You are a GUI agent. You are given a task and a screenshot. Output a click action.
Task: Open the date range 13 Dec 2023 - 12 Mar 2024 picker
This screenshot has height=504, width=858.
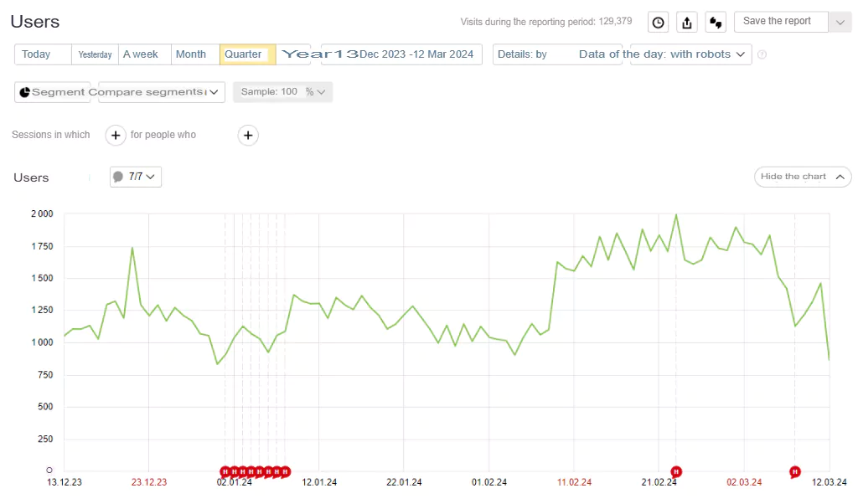click(401, 54)
